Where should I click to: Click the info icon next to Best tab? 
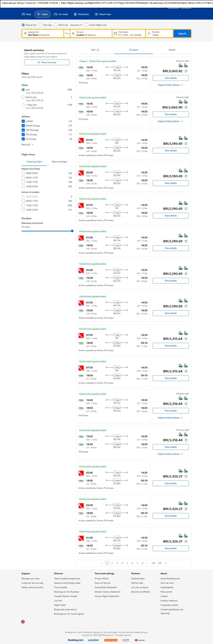pyautogui.click(x=98, y=50)
